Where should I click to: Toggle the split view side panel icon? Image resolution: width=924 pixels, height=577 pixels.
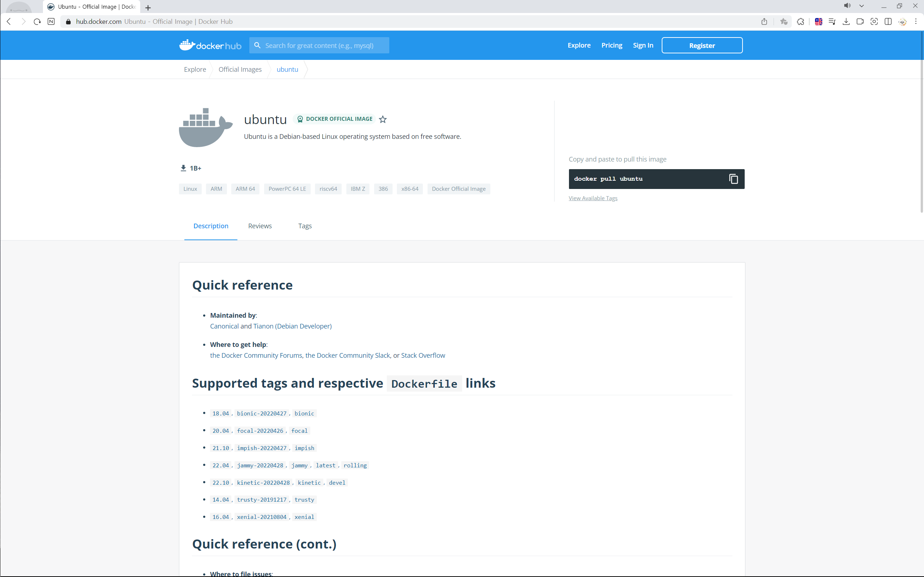[x=888, y=22]
